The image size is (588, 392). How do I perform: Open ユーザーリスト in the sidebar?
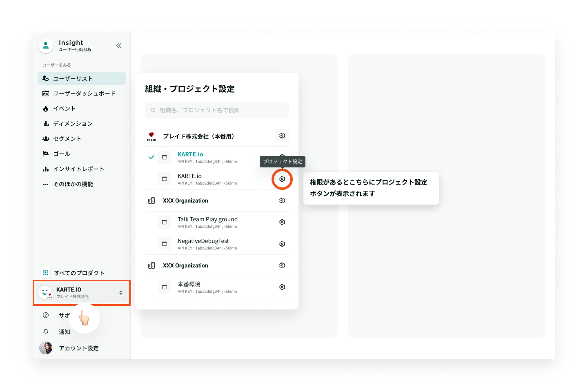(82, 78)
